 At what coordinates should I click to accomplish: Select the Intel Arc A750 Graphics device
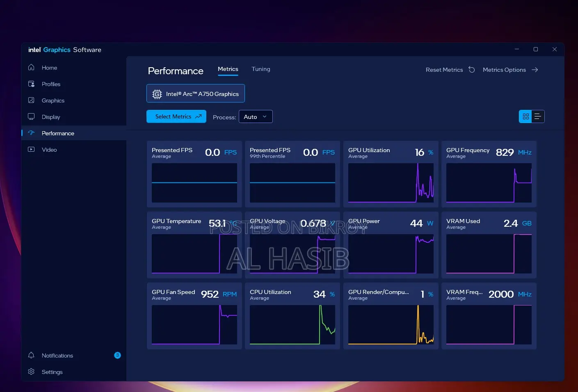coord(196,93)
